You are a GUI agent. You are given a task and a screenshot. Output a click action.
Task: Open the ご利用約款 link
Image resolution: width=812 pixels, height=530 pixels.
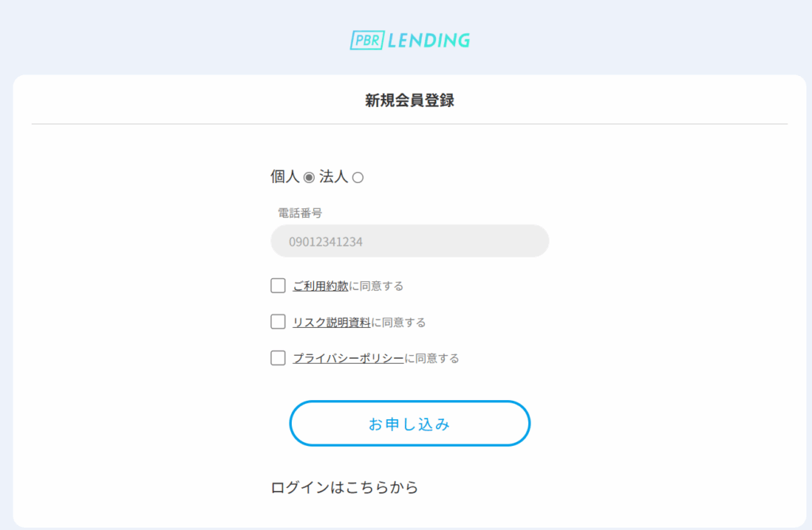tap(320, 286)
